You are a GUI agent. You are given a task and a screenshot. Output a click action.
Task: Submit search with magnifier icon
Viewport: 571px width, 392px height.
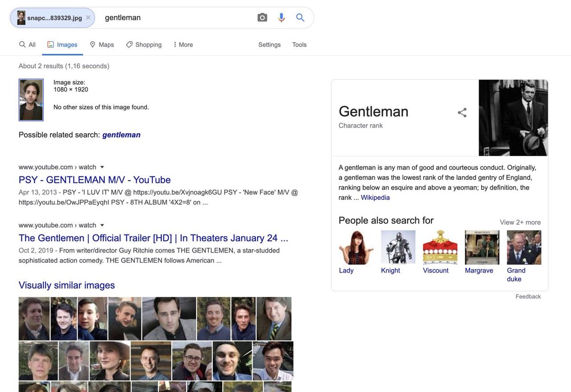pyautogui.click(x=300, y=18)
